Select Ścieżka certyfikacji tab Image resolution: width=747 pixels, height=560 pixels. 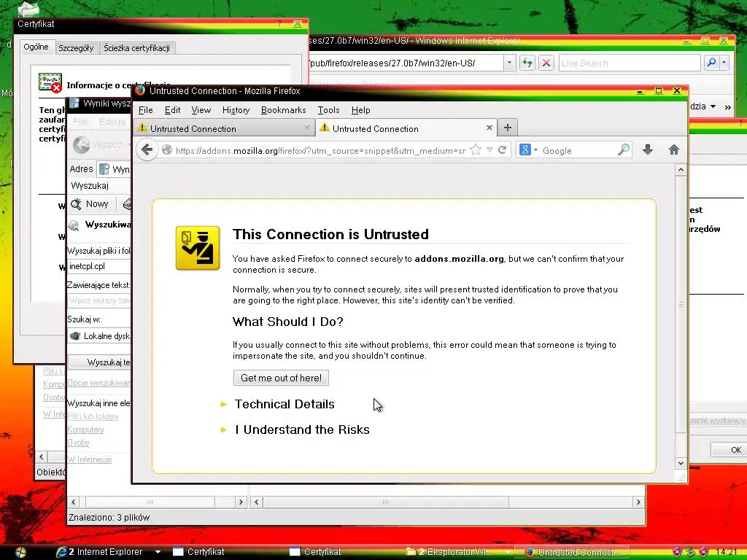point(137,47)
